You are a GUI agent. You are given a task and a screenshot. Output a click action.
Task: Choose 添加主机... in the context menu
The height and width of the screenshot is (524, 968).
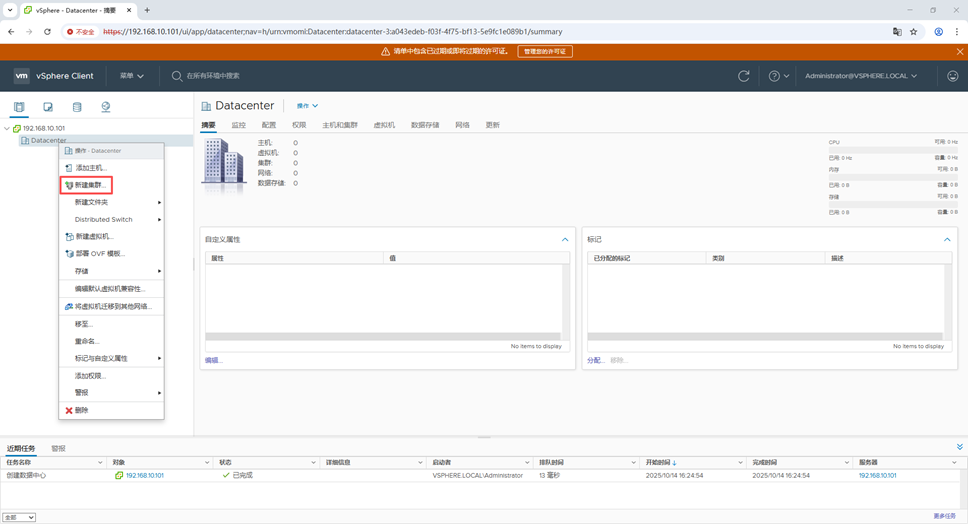pyautogui.click(x=90, y=168)
